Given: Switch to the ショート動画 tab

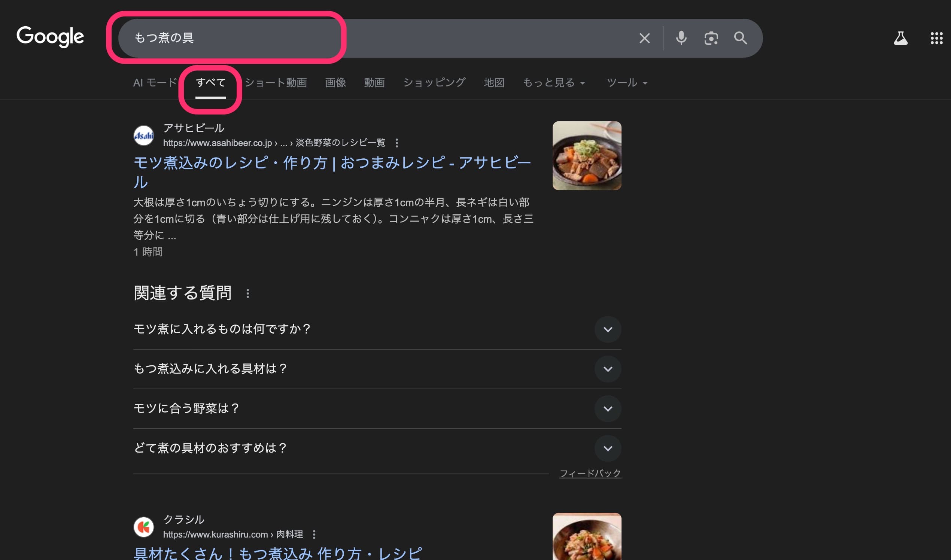Looking at the screenshot, I should click(x=276, y=83).
